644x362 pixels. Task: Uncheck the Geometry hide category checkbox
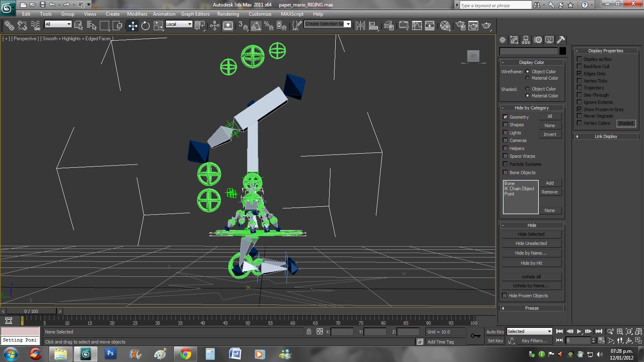(x=505, y=117)
